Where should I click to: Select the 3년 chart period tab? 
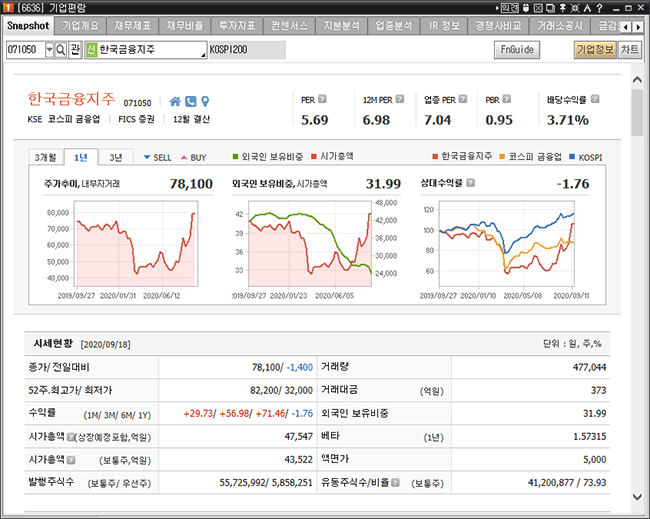pyautogui.click(x=116, y=158)
